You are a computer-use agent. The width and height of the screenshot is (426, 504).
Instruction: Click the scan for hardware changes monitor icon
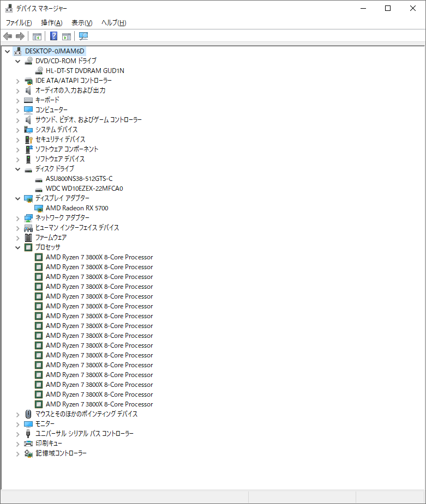83,36
